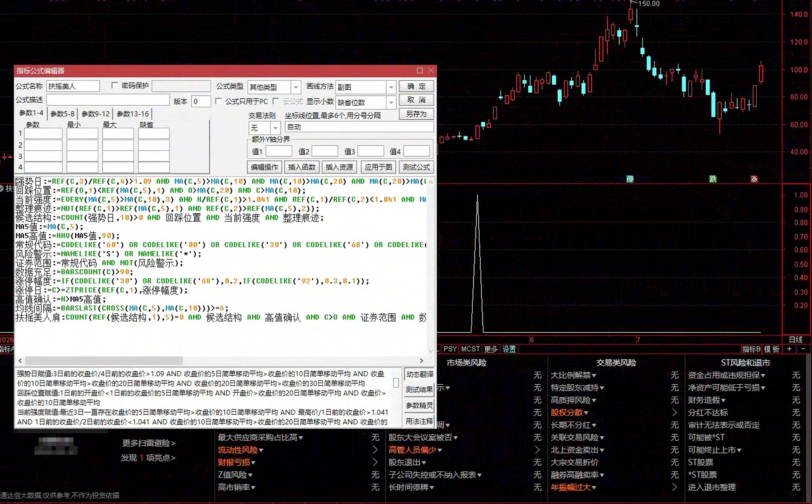Click 指标B button in chart bar
The width and height of the screenshot is (812, 504).
pos(751,349)
